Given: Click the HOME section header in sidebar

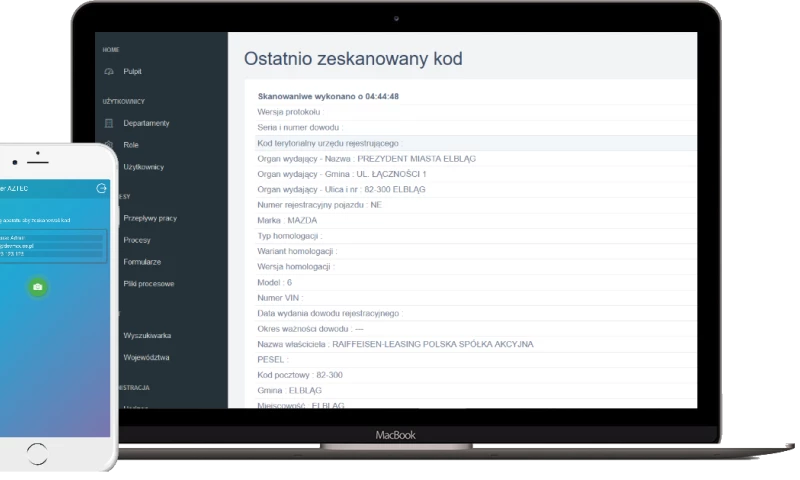Looking at the screenshot, I should [111, 50].
